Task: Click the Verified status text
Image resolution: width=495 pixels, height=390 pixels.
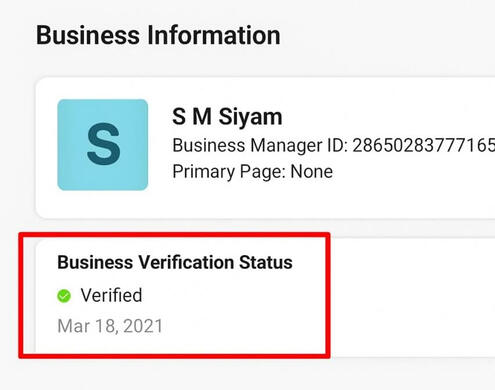Action: point(111,295)
